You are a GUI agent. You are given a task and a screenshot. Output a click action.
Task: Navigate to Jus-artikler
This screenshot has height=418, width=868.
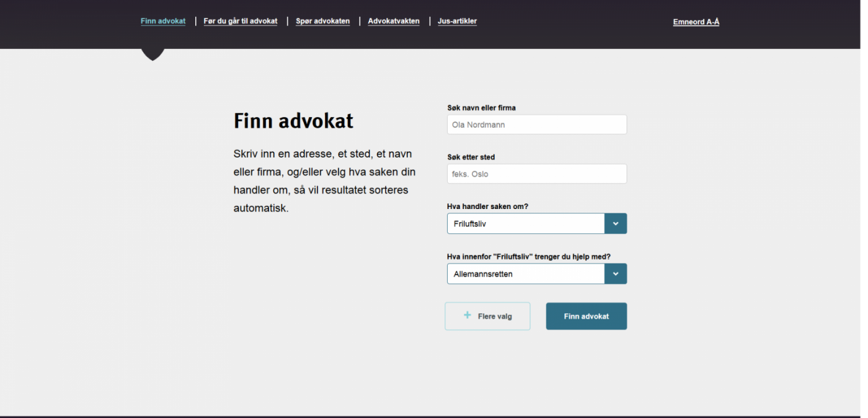457,21
